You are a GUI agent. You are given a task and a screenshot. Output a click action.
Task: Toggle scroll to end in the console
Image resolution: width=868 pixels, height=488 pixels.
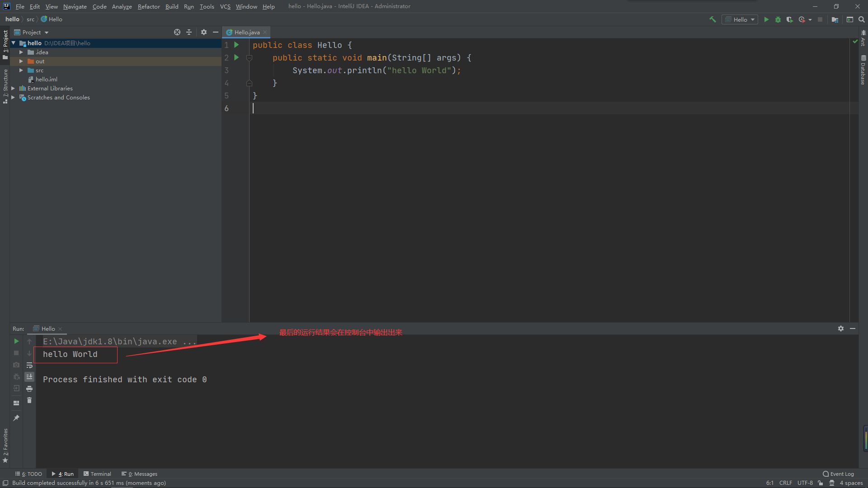[x=29, y=376]
